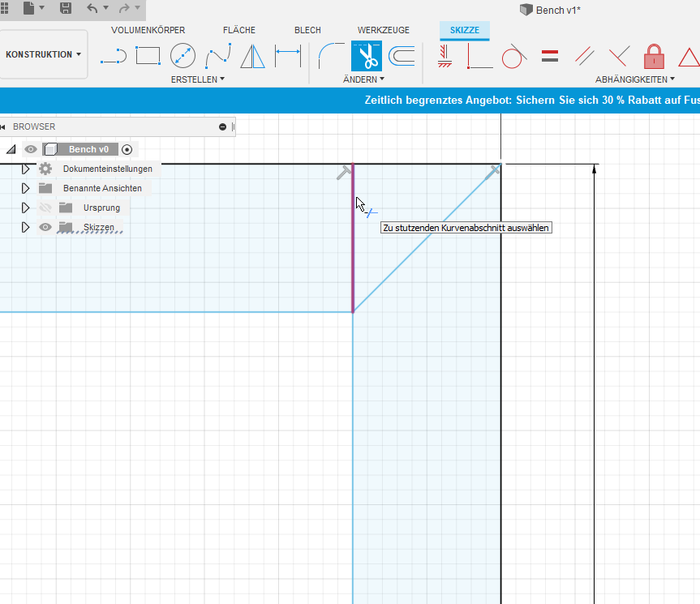Apply the Horizontal/Vertical constraint
The height and width of the screenshot is (604, 700).
445,56
